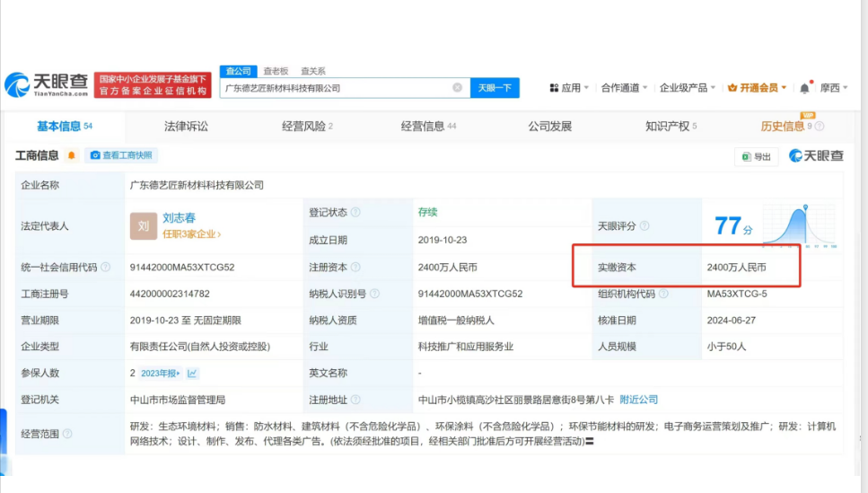Click help icon next to 天眼评分
868x493 pixels.
(644, 226)
